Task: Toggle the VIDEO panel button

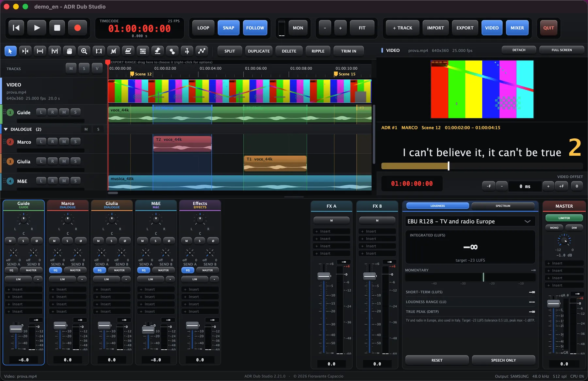Action: pyautogui.click(x=492, y=28)
